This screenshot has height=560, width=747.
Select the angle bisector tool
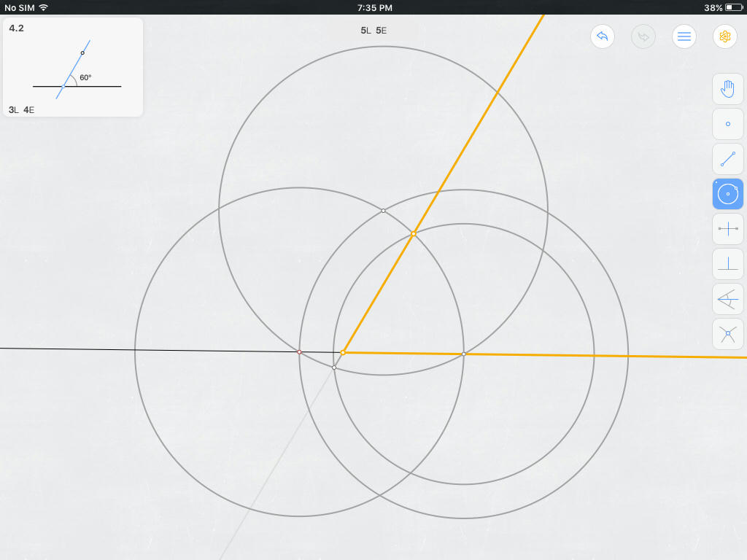727,298
